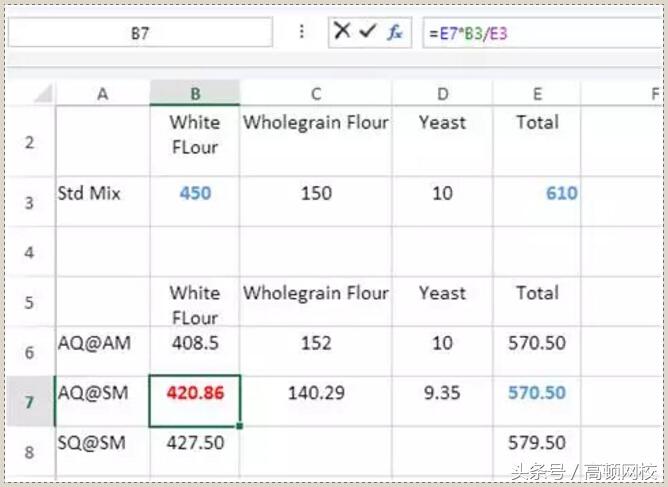Click the 'Total' header in row 2
668x487 pixels.
[x=537, y=141]
